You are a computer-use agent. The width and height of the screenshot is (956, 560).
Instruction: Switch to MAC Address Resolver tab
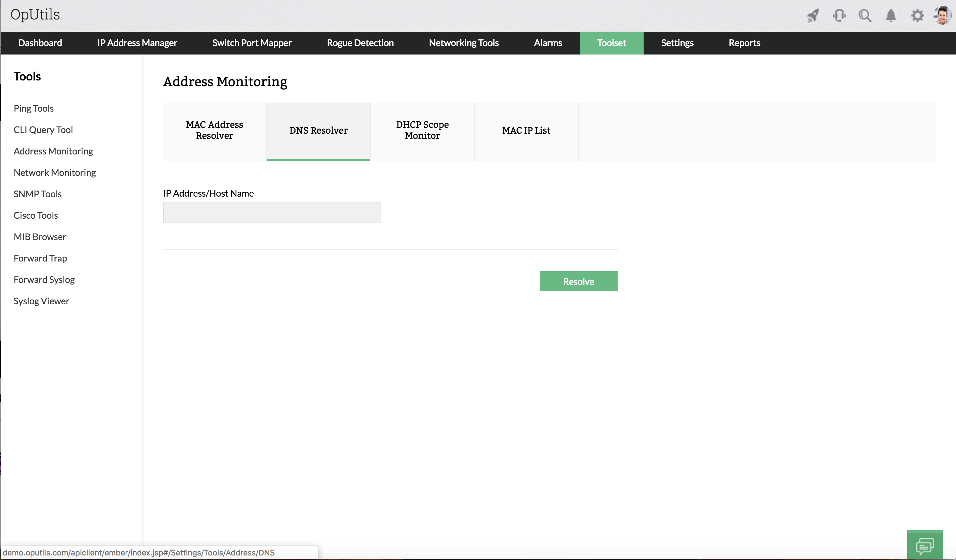coord(214,130)
